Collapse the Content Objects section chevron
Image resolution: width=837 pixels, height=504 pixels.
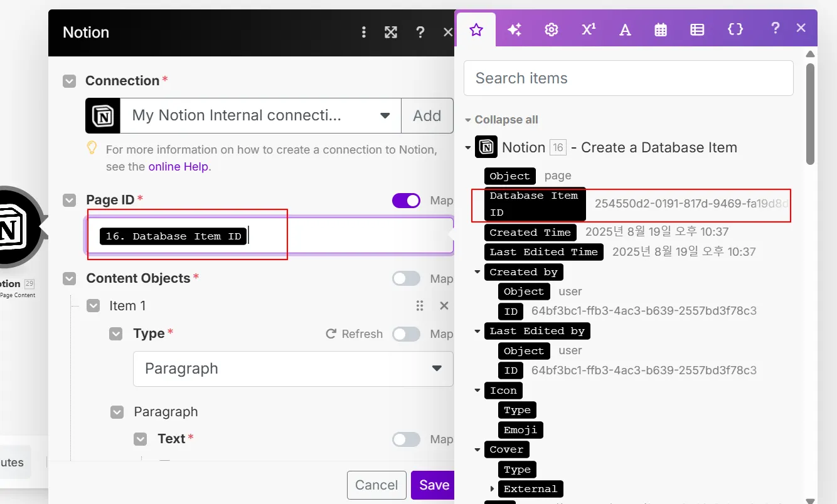(69, 278)
